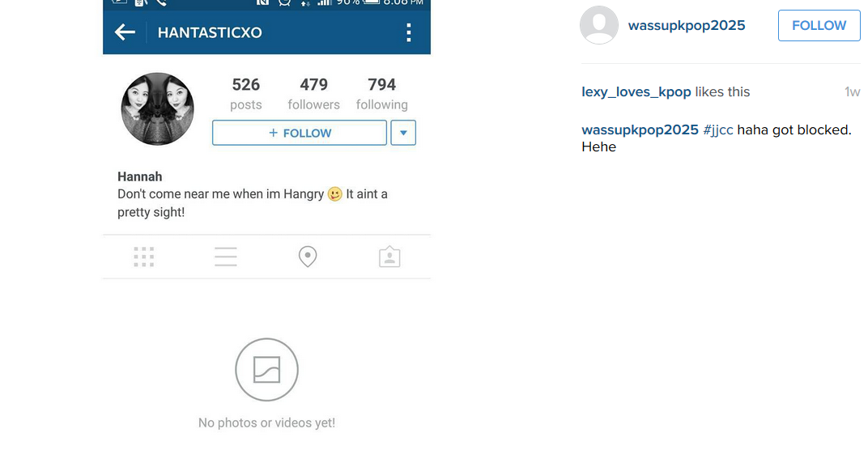The height and width of the screenshot is (467, 868).
Task: Follow the HANTASTICXO profile
Action: coord(300,133)
